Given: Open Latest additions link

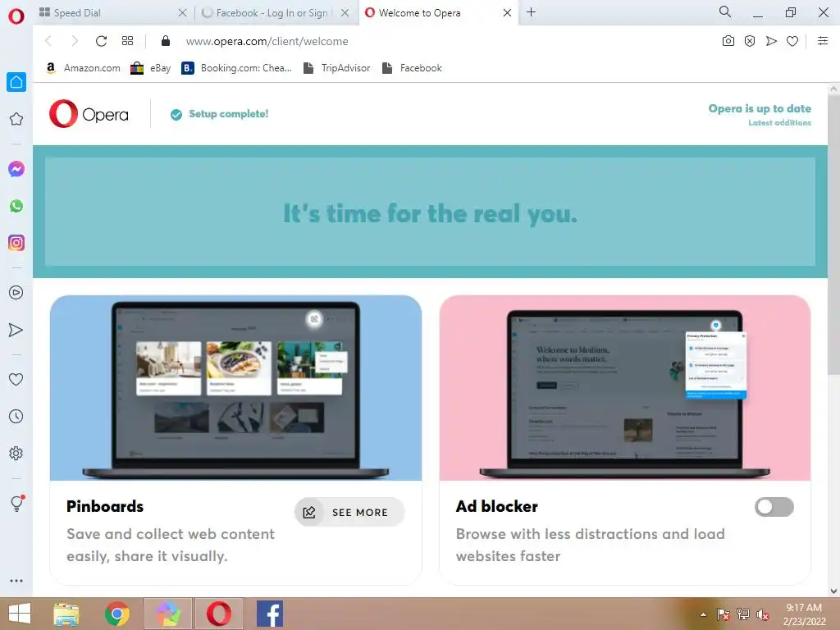Looking at the screenshot, I should 779,123.
